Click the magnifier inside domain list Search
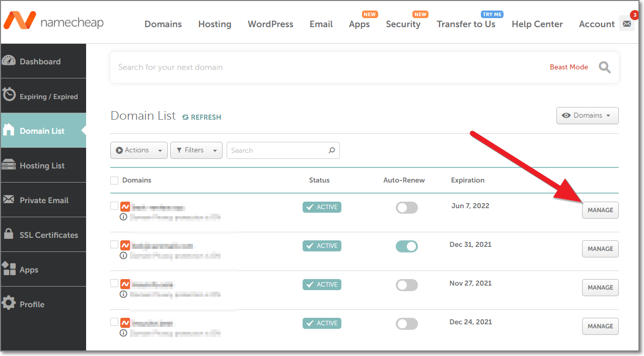Screen dimensions: 644x356 (331, 150)
